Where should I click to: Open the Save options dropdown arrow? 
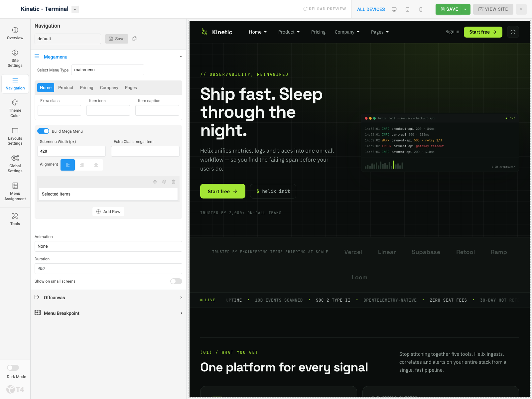point(465,9)
